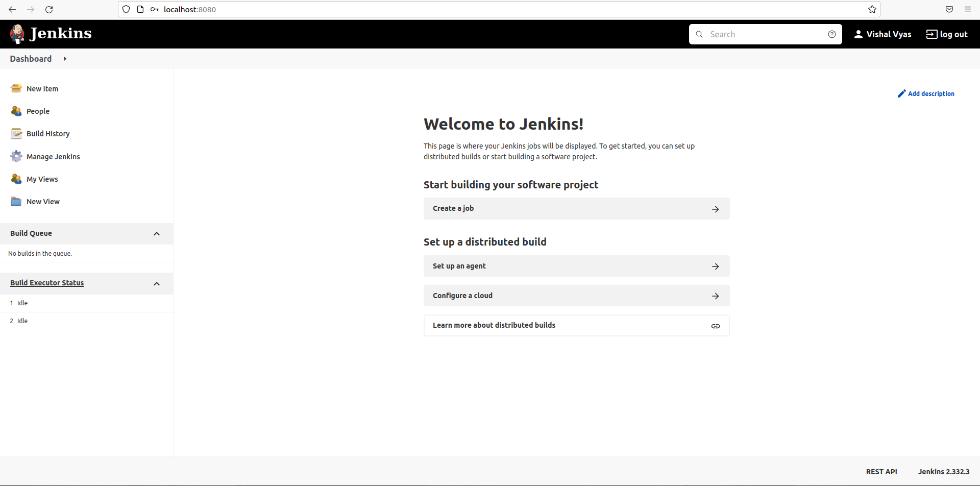Screen dimensions: 980x486
Task: Click the search help question mark icon
Action: click(x=832, y=34)
